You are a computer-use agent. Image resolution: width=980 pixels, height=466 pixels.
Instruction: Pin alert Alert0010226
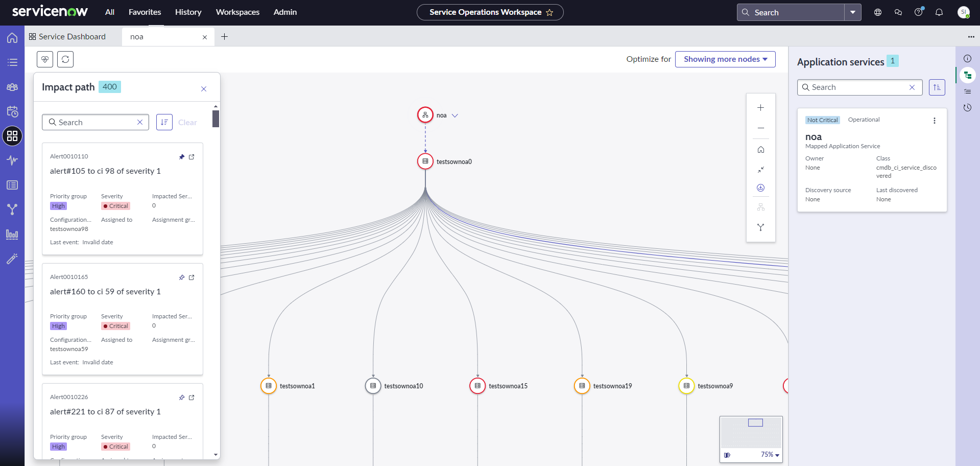pos(182,398)
